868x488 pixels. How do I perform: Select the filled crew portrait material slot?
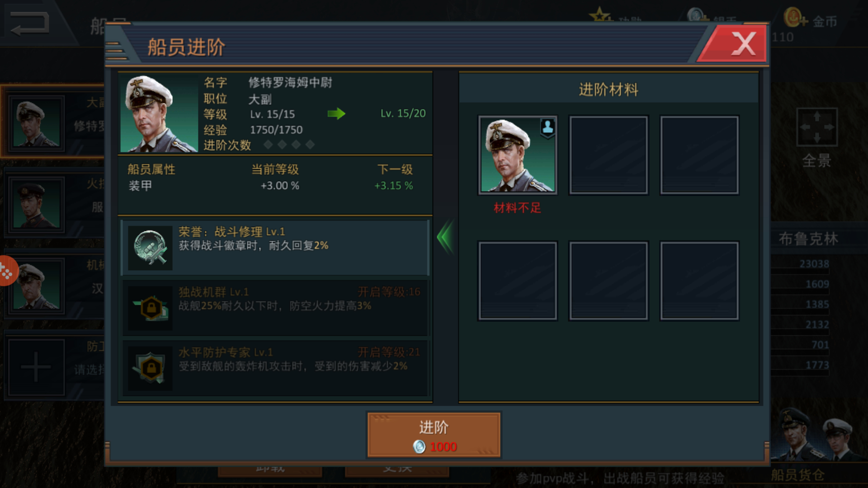518,155
